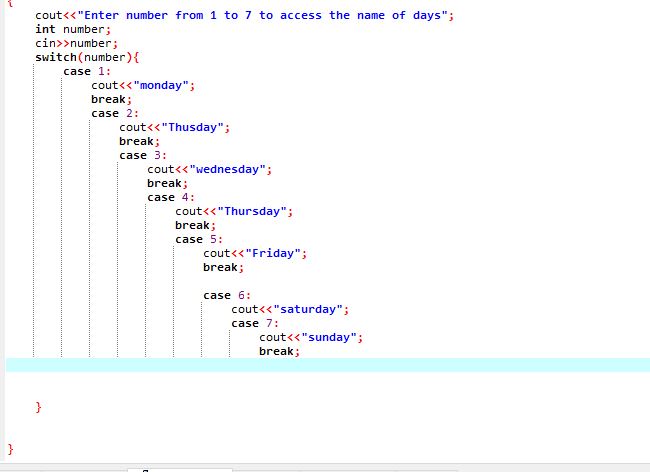Screen dimensions: 650x472
Task: Click the cout<<"wednesday"; statement
Action: point(209,169)
